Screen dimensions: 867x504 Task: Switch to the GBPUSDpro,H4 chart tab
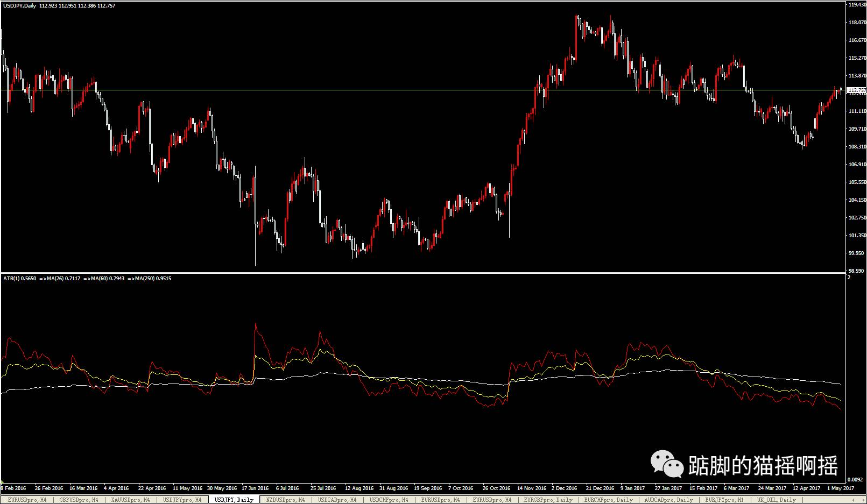[x=79, y=500]
